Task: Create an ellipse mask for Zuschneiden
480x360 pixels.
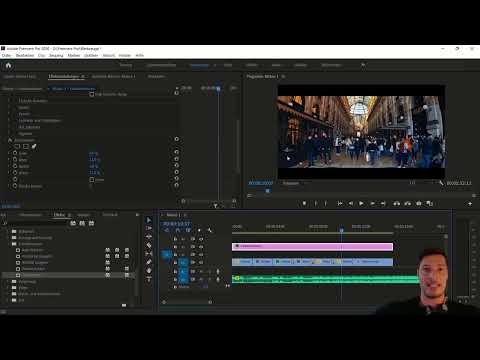Action: pos(17,146)
